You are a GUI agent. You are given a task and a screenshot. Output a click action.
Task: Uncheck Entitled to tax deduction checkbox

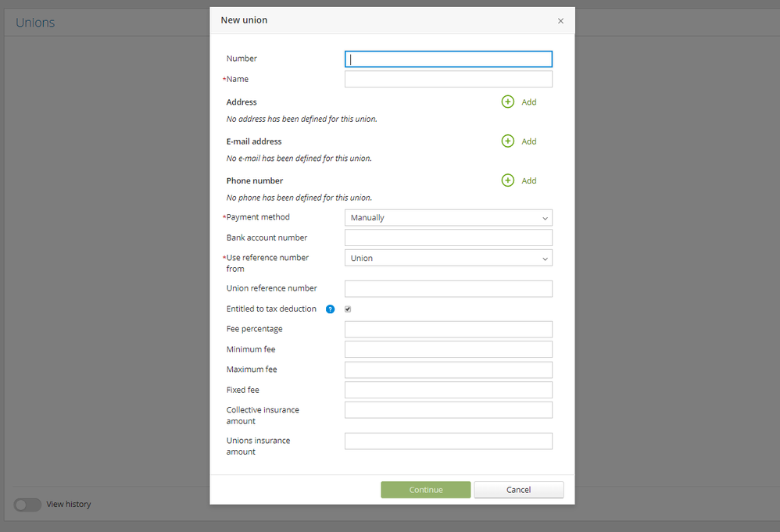click(348, 309)
